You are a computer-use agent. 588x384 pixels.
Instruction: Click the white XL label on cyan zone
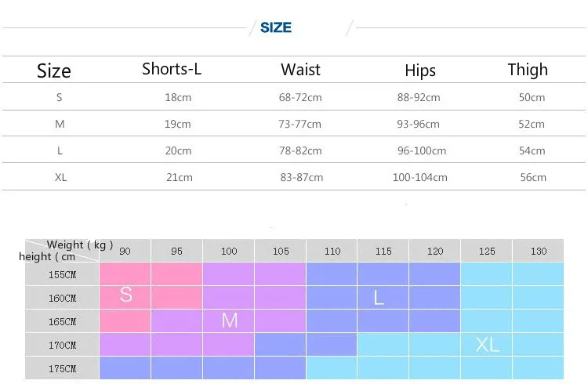(x=487, y=344)
